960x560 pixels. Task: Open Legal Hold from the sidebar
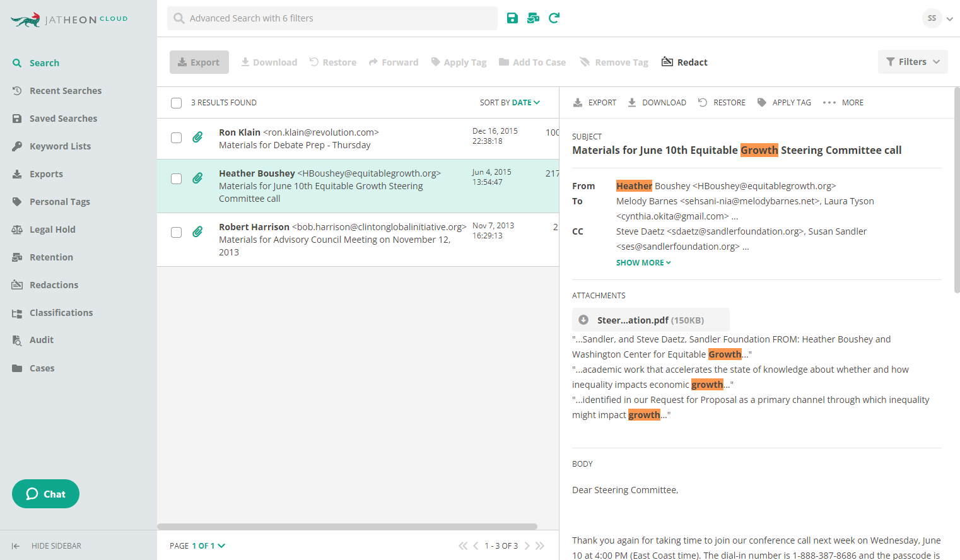pyautogui.click(x=52, y=230)
